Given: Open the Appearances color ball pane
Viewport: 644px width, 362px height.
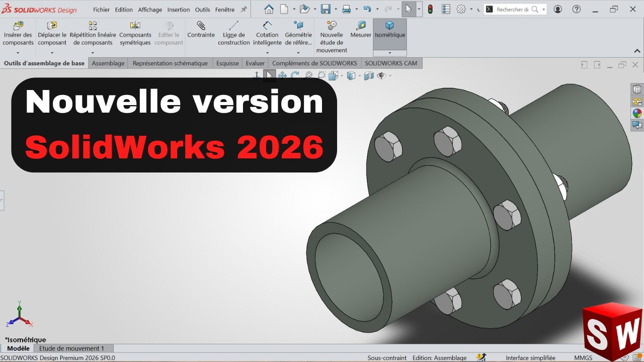Looking at the screenshot, I should point(637,113).
